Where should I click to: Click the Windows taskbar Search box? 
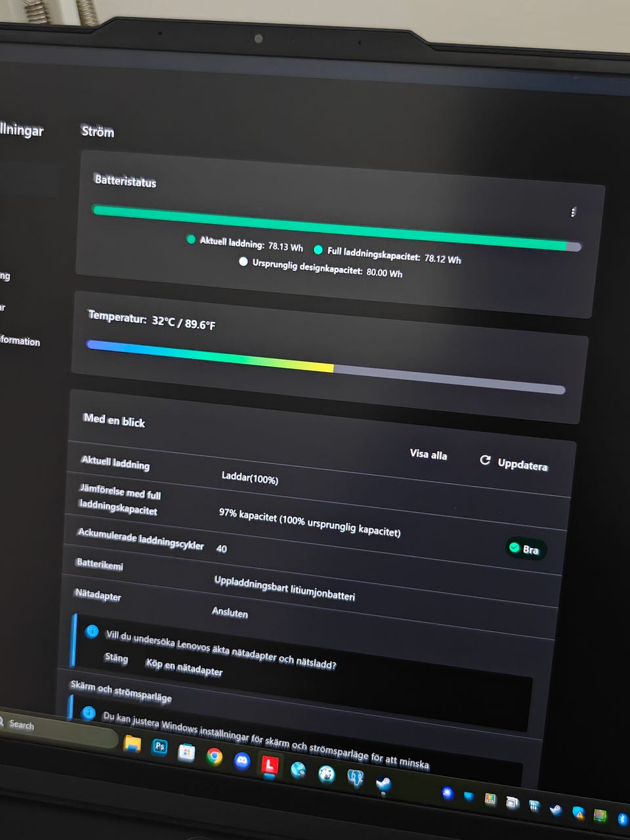[58, 727]
